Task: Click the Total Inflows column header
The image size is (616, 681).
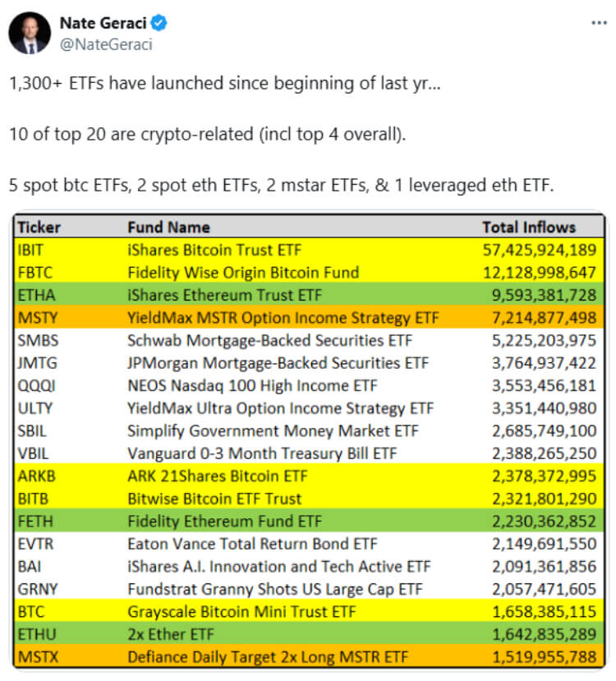Action: (529, 228)
